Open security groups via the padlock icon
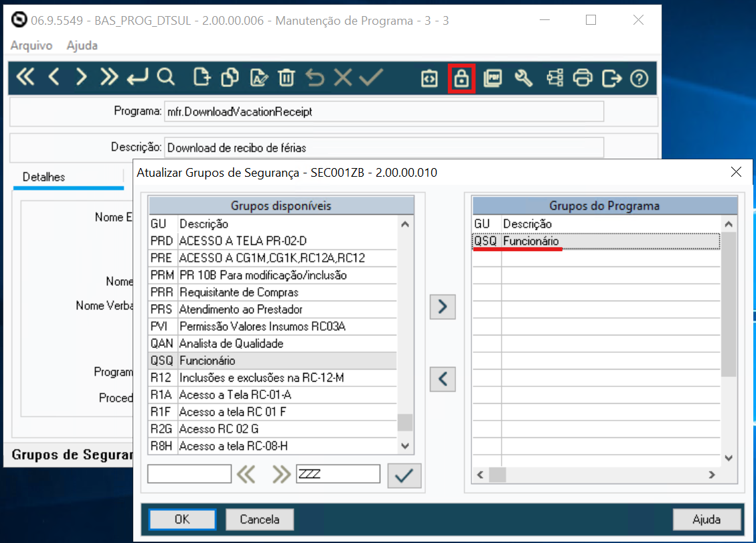 pyautogui.click(x=461, y=78)
